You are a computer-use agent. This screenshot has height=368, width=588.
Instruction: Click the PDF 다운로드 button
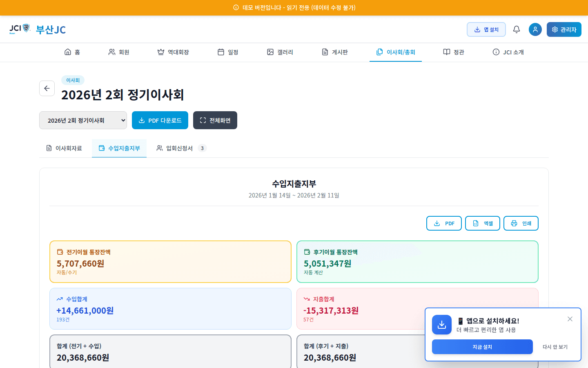tap(160, 120)
